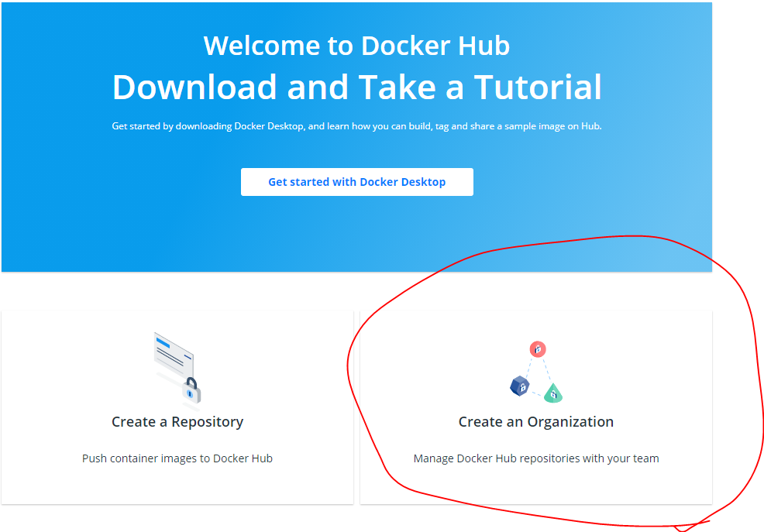764x532 pixels.
Task: Select the Create an Organization heading
Action: [536, 421]
